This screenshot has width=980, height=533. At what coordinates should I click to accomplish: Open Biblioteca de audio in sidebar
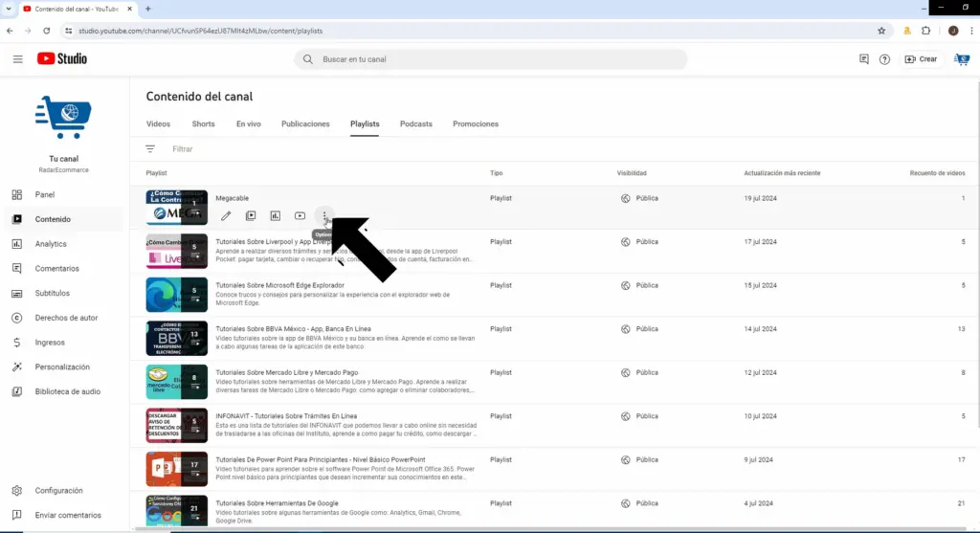(x=65, y=391)
